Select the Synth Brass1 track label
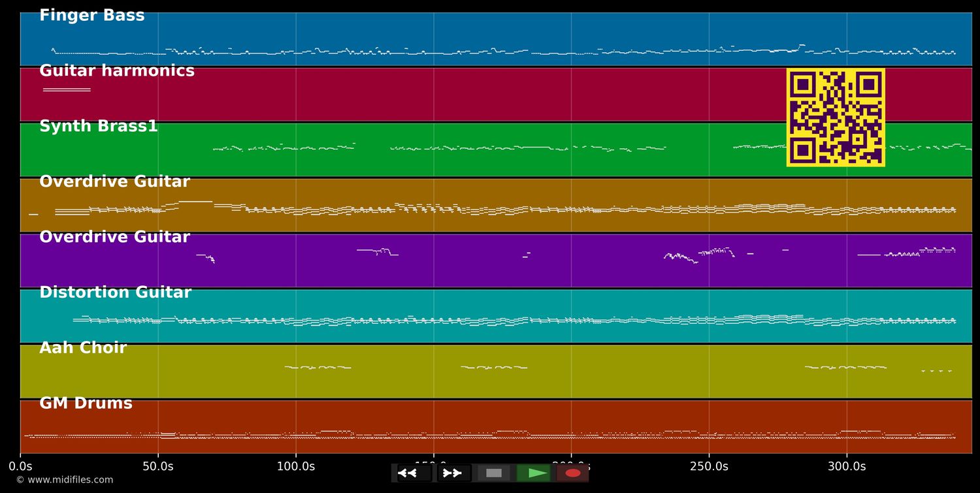 [99, 126]
